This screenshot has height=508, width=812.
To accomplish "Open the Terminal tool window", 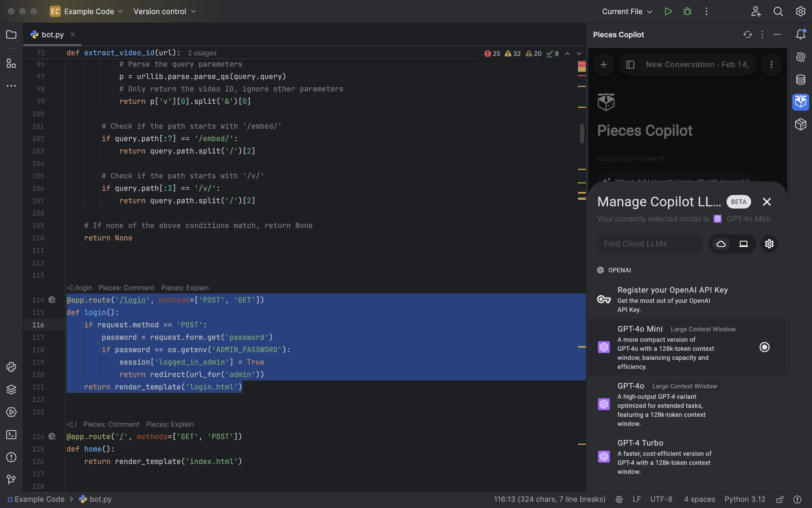I will tap(11, 434).
